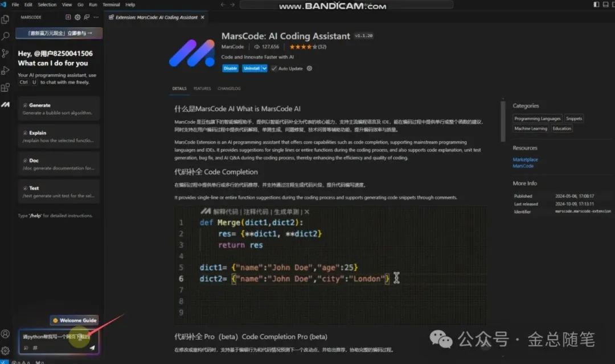This screenshot has height=364, width=615.
Task: Click the extension page vertical scrollbar
Action: [x=502, y=122]
